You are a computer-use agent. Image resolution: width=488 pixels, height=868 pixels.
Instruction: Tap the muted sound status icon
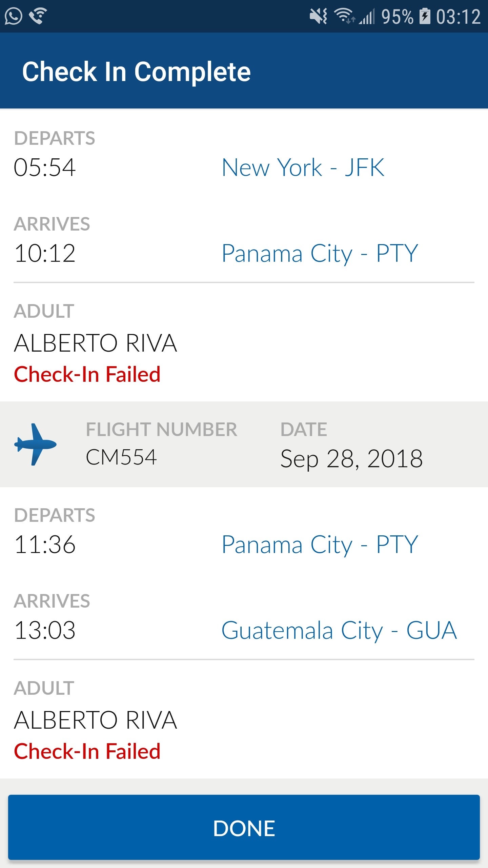318,16
